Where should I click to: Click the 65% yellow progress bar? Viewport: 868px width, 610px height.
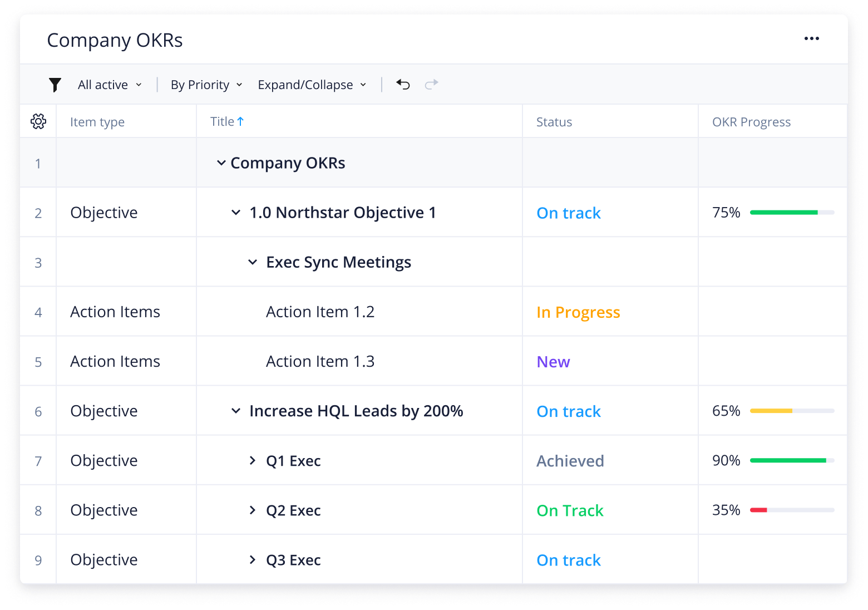point(792,411)
